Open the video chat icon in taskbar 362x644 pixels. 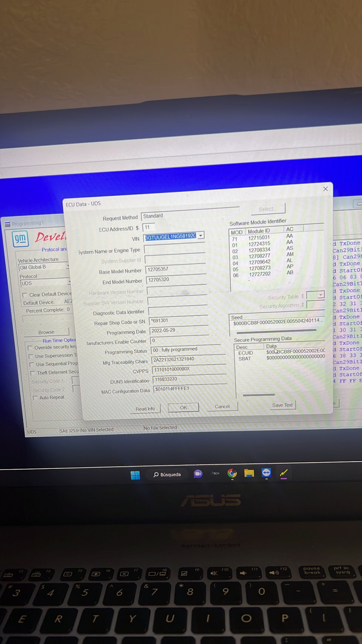[198, 474]
